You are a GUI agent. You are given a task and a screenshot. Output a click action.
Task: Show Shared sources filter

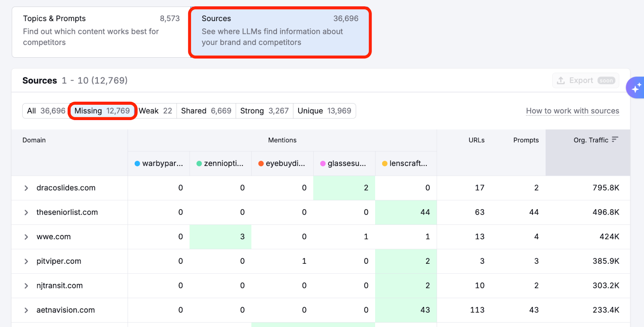206,111
